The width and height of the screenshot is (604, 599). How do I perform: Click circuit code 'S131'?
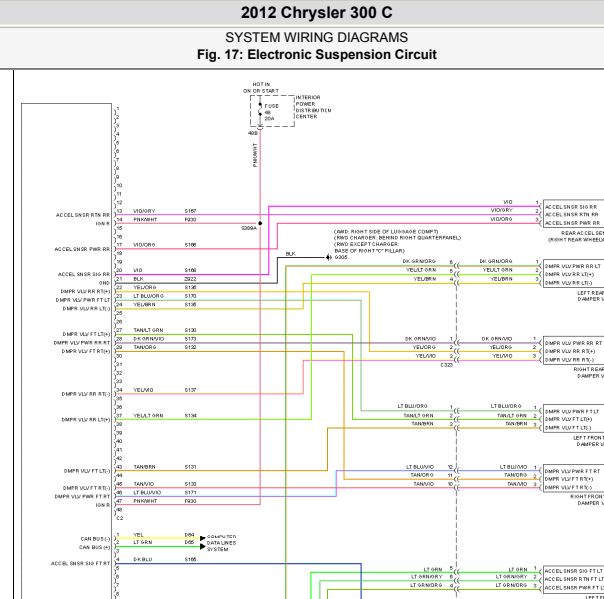(190, 467)
